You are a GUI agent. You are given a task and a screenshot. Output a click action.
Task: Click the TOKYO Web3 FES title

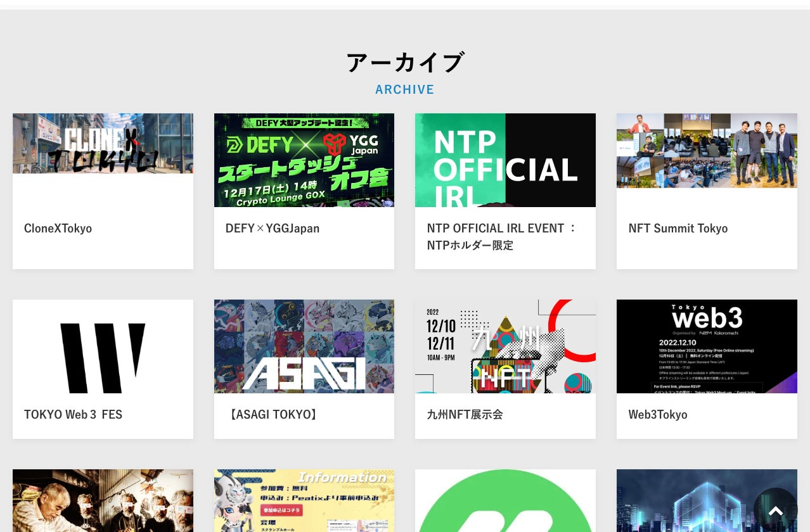tap(74, 414)
